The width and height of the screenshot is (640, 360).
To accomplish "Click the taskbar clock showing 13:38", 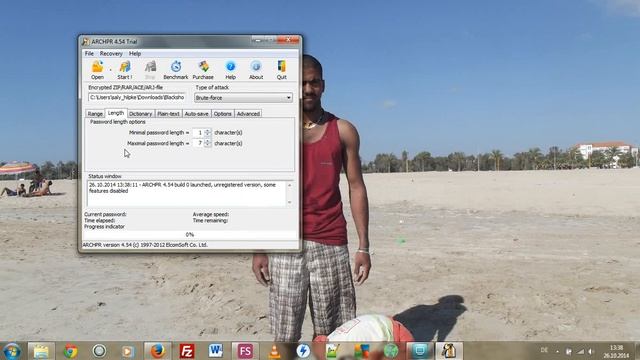I will (x=616, y=351).
